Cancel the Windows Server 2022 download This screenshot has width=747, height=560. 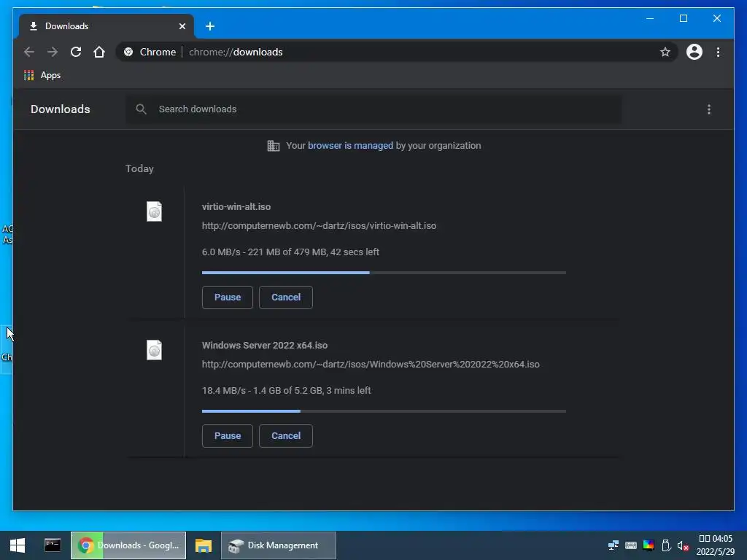[x=286, y=436]
